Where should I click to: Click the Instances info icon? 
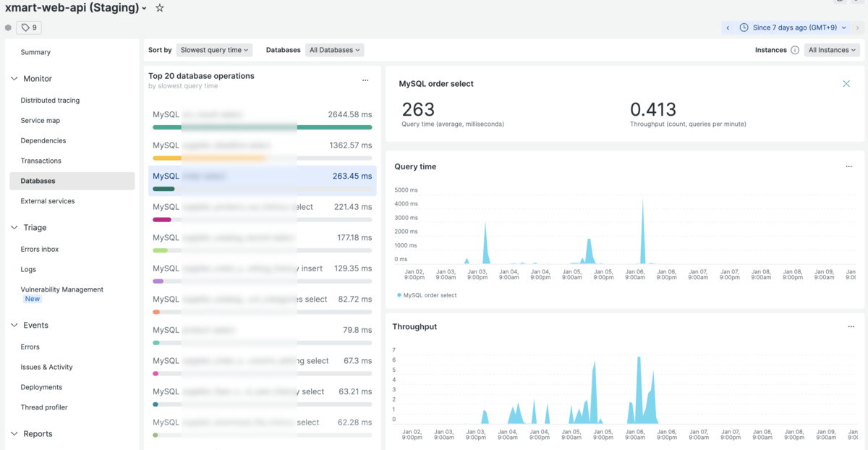pos(795,50)
